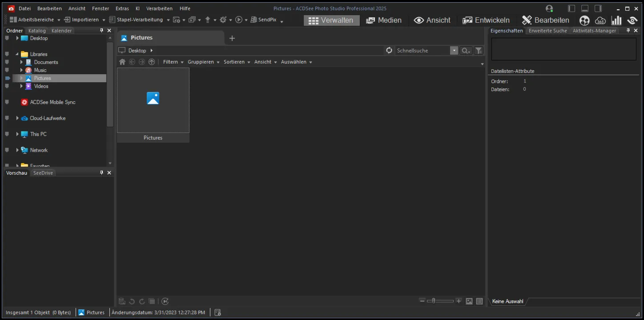Toggle easy-select marker beside This PC

pos(7,134)
